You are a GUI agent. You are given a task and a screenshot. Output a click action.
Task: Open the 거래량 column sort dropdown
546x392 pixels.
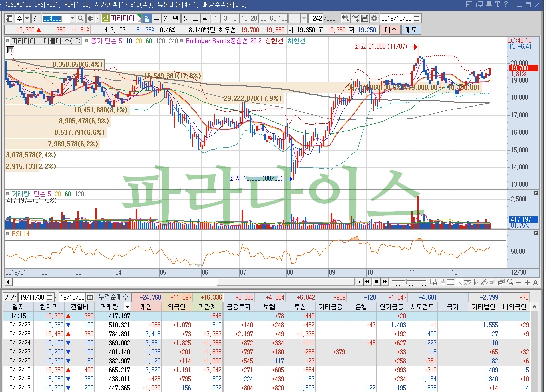point(127,307)
